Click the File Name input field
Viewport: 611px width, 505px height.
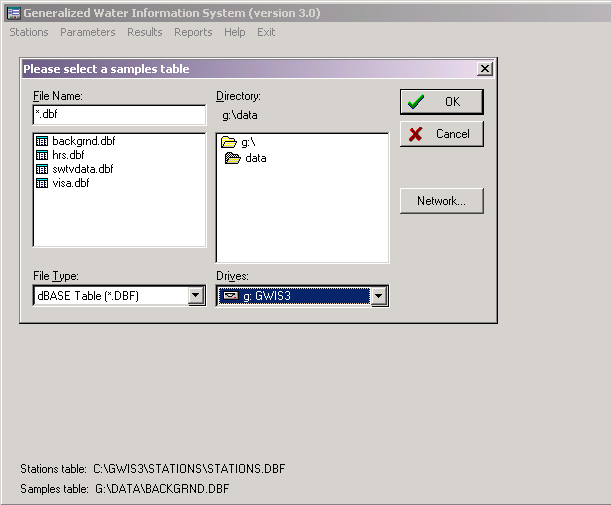tap(120, 115)
